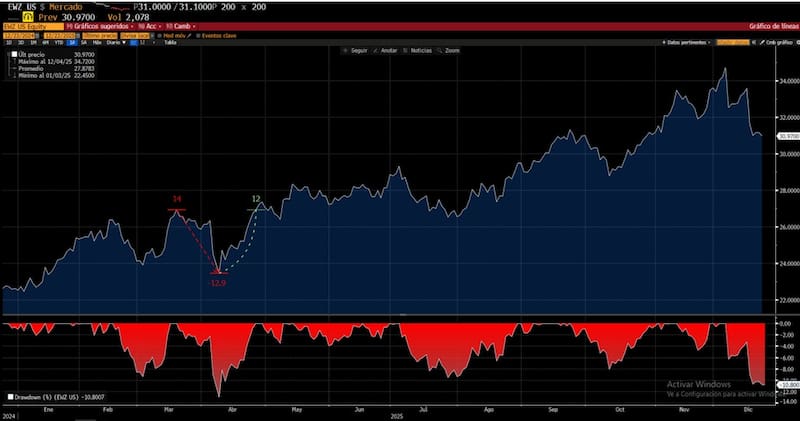The height and width of the screenshot is (421, 800).
Task: Toggle the Últ precio legend checkbox
Action: click(x=12, y=55)
